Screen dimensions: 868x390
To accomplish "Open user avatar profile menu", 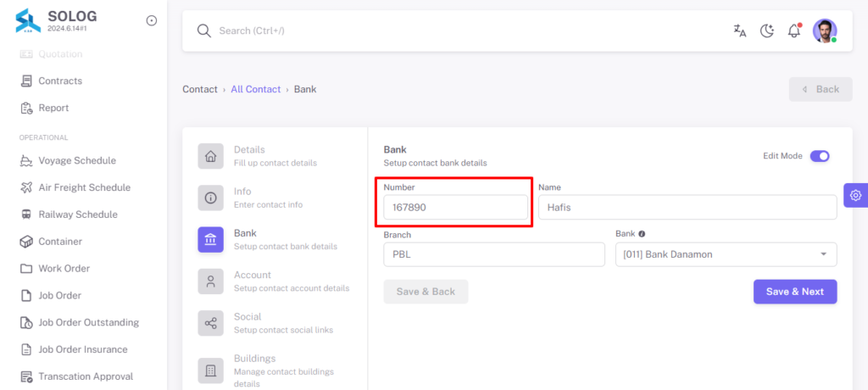I will coord(824,31).
